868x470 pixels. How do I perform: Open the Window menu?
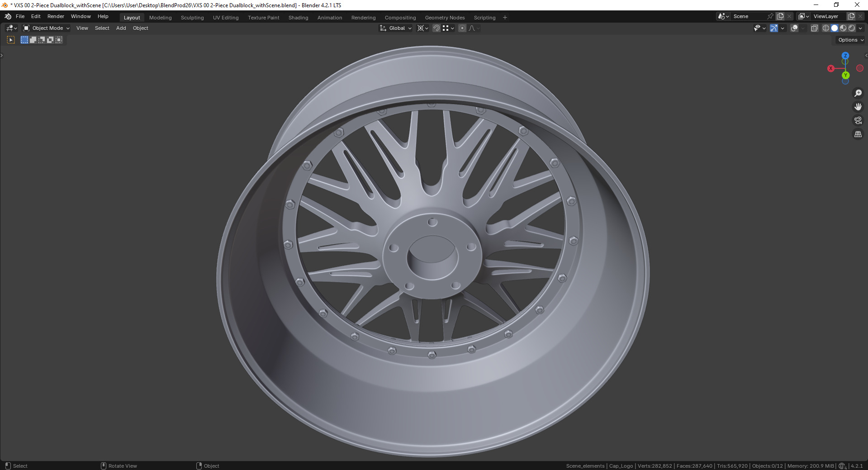[x=81, y=16]
